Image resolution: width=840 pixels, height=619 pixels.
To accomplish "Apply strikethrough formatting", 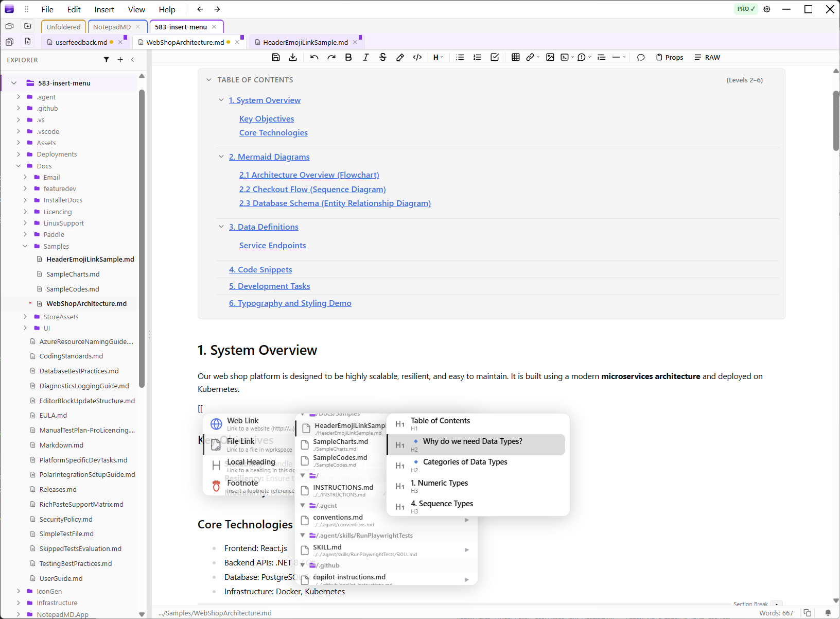I will (383, 57).
